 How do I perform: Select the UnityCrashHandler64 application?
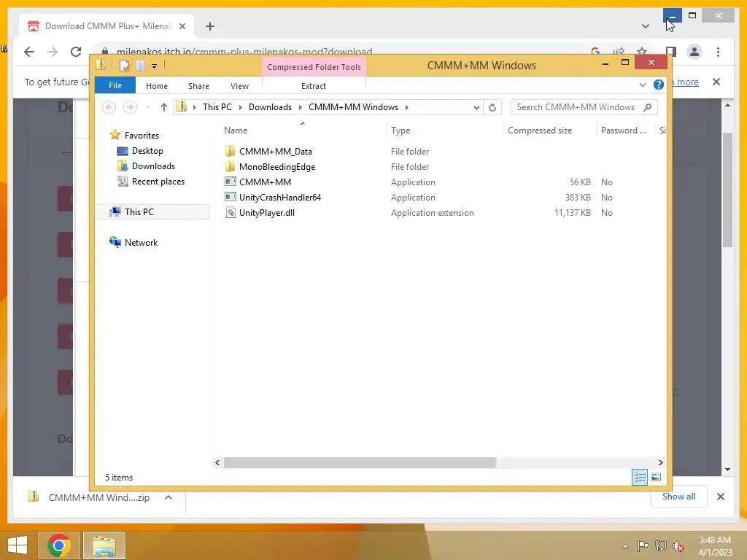coord(280,197)
